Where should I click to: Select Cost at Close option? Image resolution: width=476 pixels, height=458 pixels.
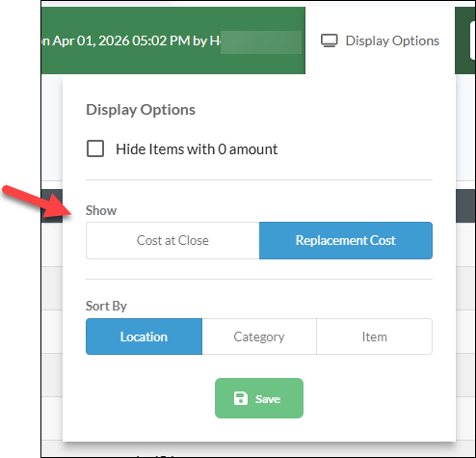pos(172,240)
